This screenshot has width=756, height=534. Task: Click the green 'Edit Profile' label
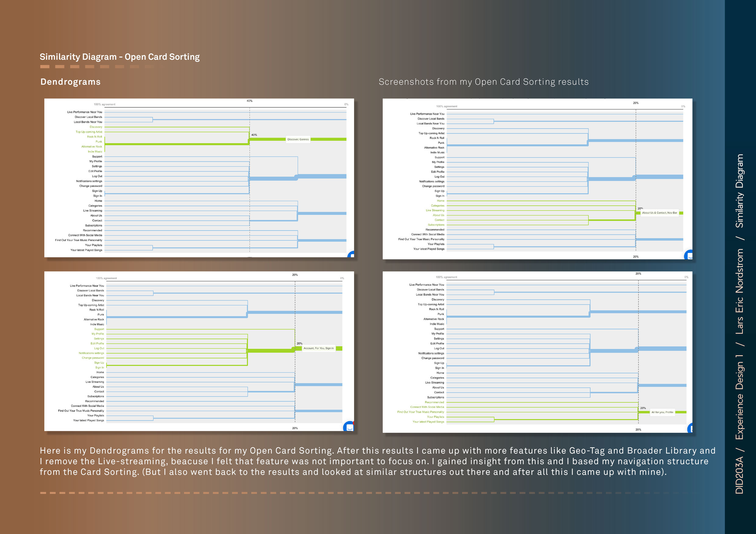[97, 343]
